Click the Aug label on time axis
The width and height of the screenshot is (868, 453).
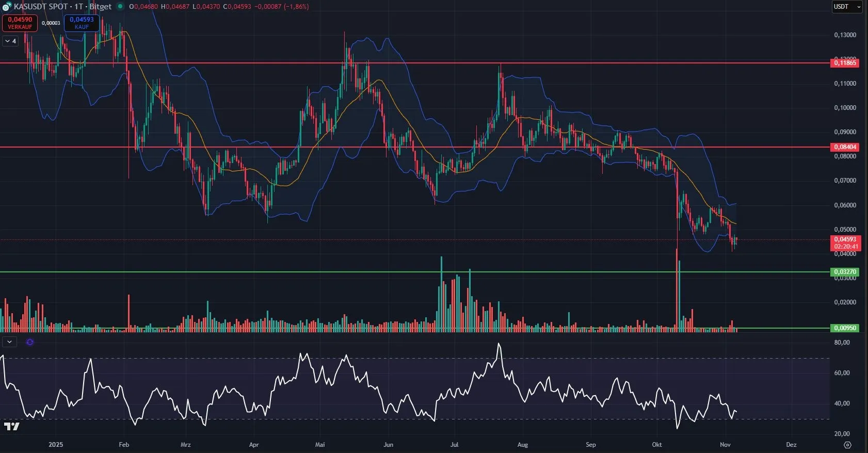pos(522,445)
